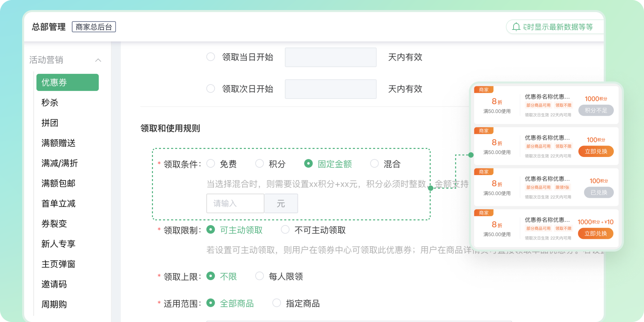
Task: Select 可主动领取 for claim restriction
Action: (211, 230)
